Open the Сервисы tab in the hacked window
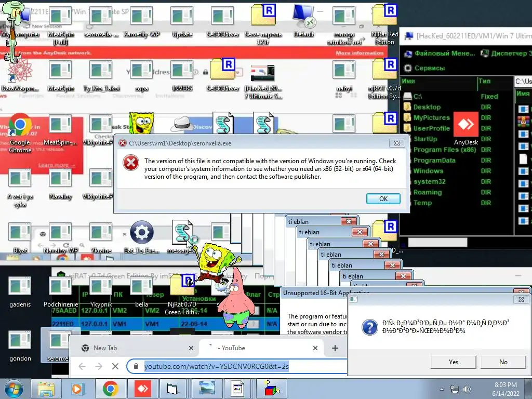This screenshot has height=399, width=532. 424,68
